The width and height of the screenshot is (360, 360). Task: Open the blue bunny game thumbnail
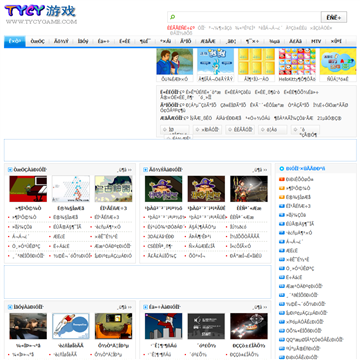(215, 62)
